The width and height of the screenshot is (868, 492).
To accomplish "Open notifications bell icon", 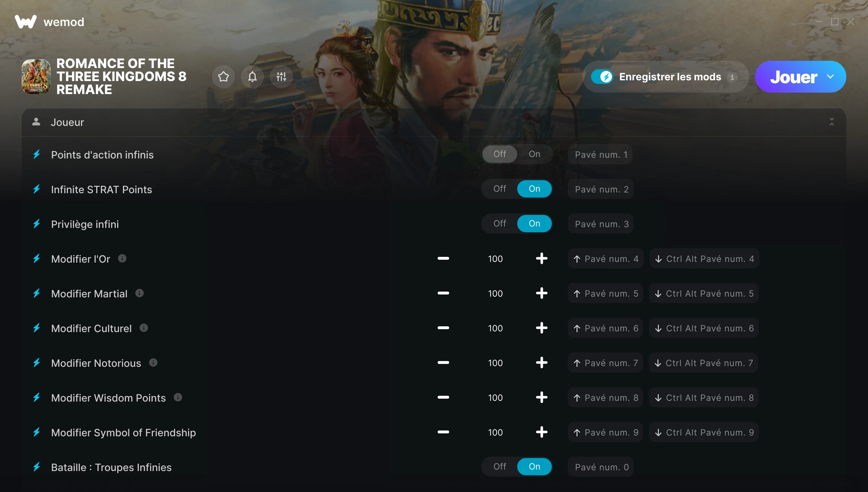I will pyautogui.click(x=252, y=77).
